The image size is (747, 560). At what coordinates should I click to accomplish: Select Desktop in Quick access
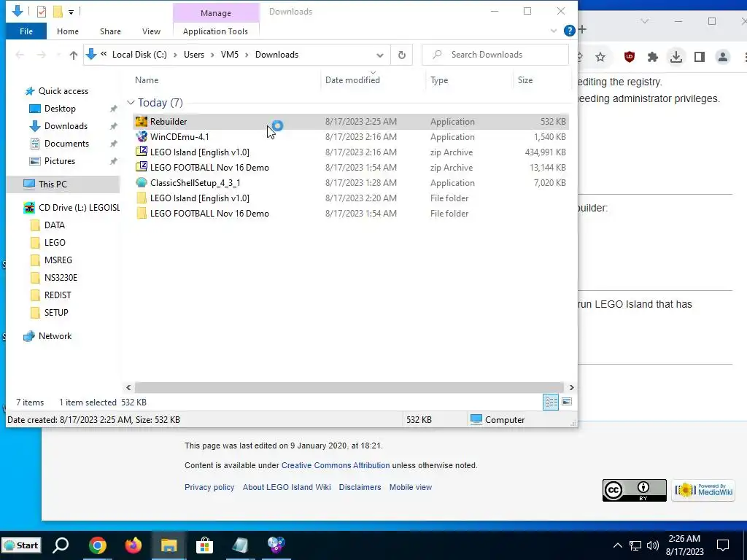(60, 109)
